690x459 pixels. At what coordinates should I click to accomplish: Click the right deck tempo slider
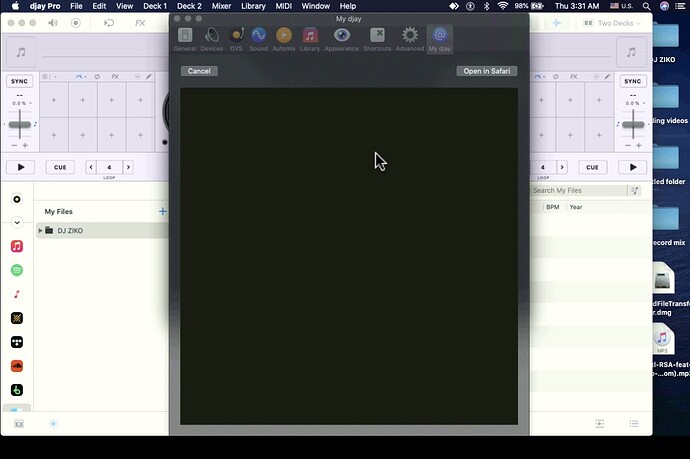tap(633, 125)
